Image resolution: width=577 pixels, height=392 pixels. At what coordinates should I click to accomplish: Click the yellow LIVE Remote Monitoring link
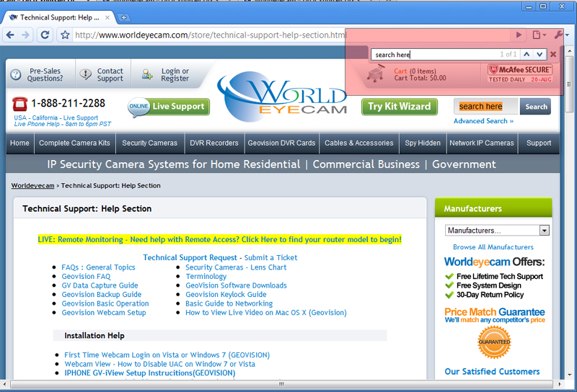coord(220,240)
